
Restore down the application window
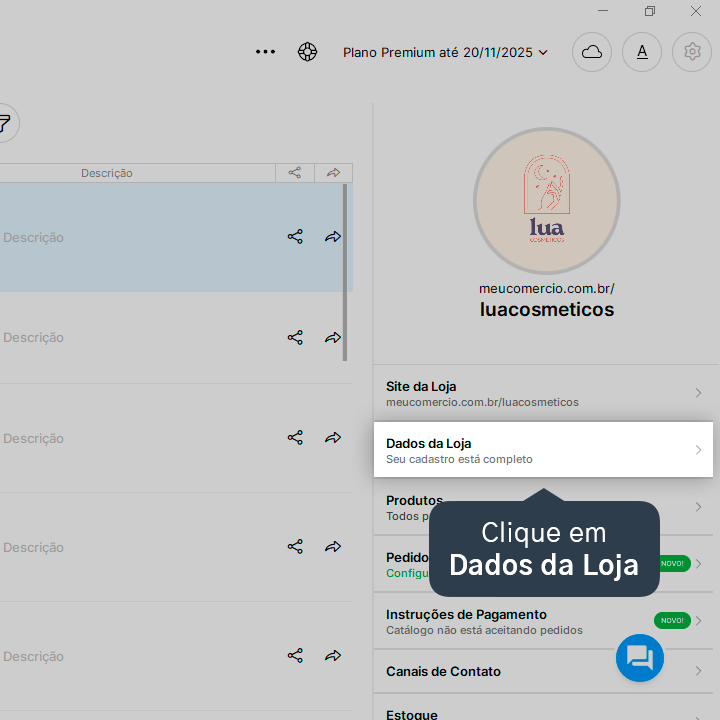click(x=649, y=11)
